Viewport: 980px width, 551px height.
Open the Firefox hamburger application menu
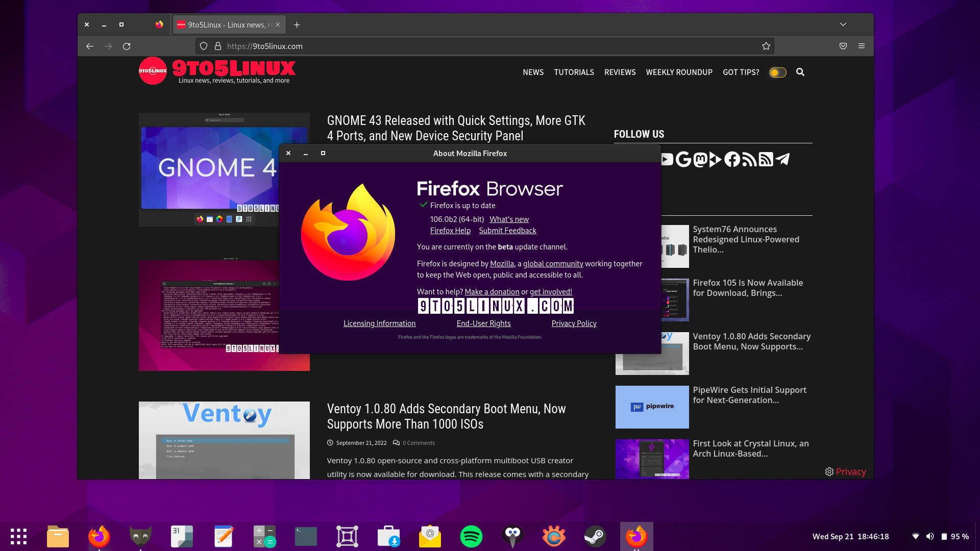pyautogui.click(x=862, y=46)
